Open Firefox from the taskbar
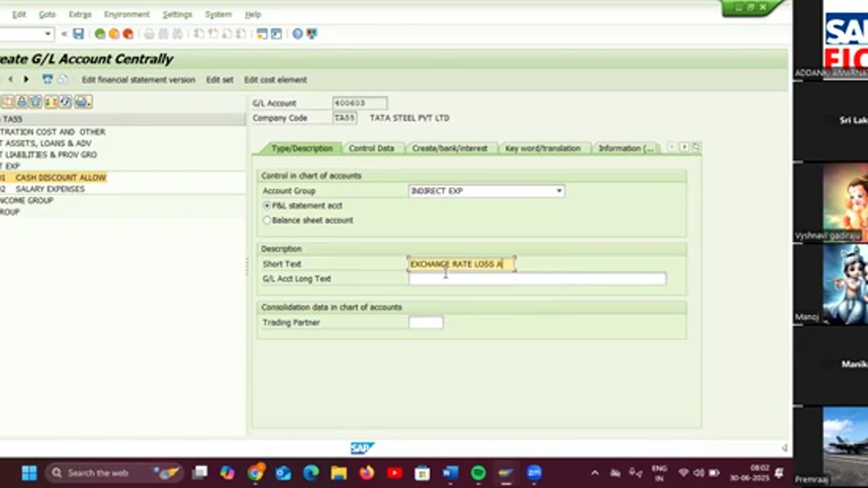Screen dimensions: 868x488 (x=366, y=472)
